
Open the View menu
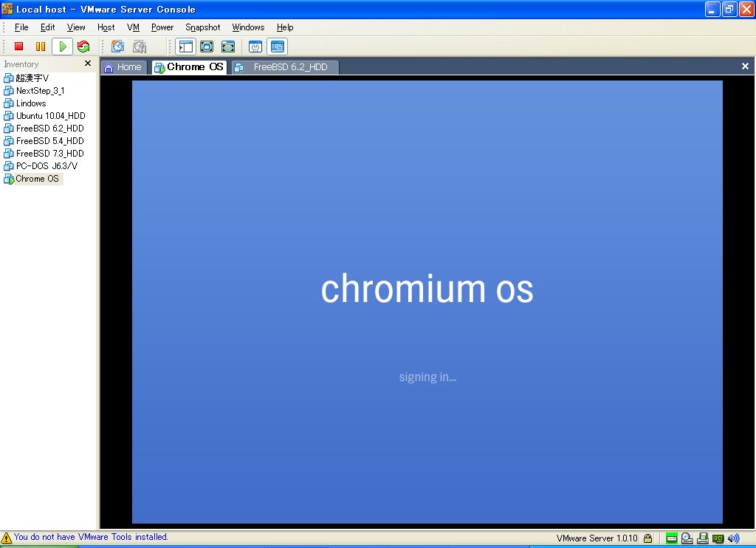click(x=76, y=27)
